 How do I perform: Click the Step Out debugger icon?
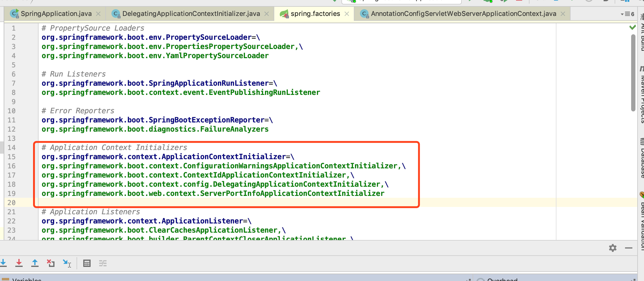click(x=35, y=263)
